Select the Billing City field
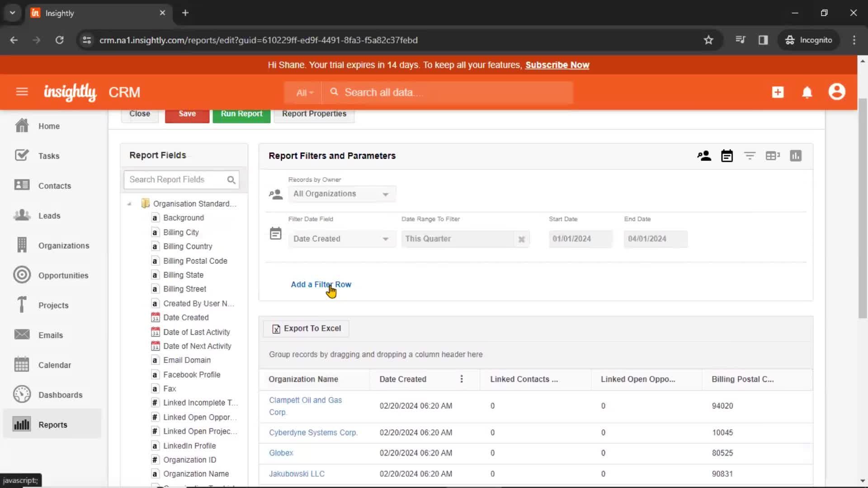The width and height of the screenshot is (868, 488). pos(181,232)
